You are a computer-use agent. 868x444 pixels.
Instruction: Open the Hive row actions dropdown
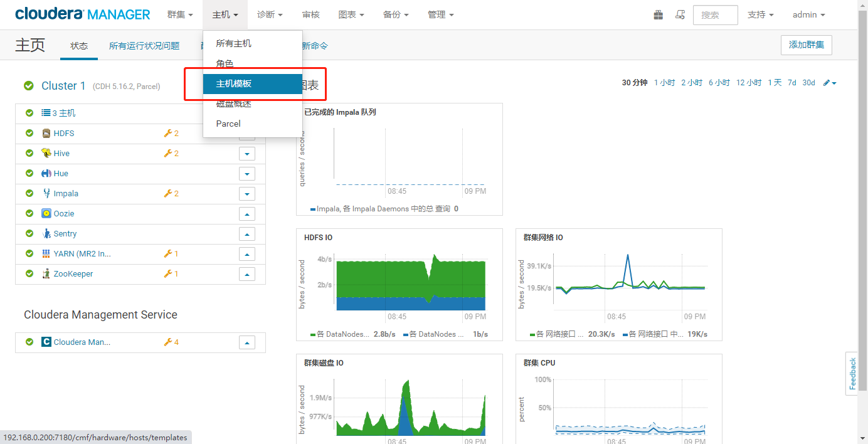[247, 154]
